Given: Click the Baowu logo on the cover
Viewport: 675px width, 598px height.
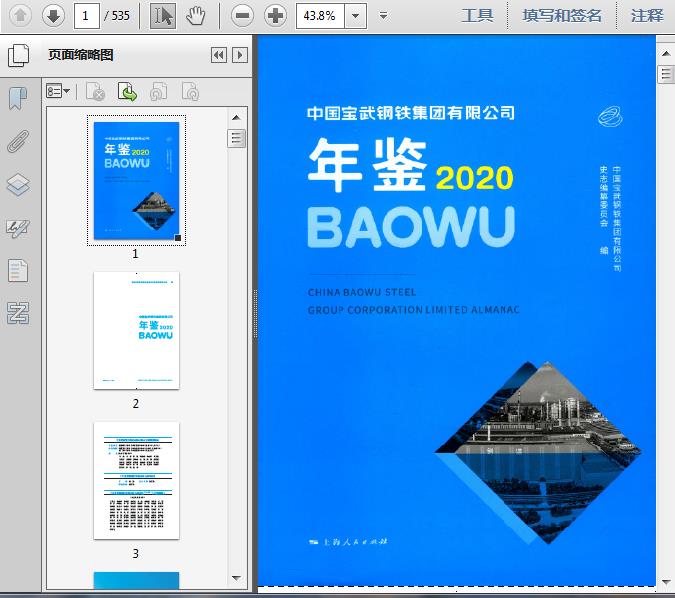Looking at the screenshot, I should pos(610,117).
